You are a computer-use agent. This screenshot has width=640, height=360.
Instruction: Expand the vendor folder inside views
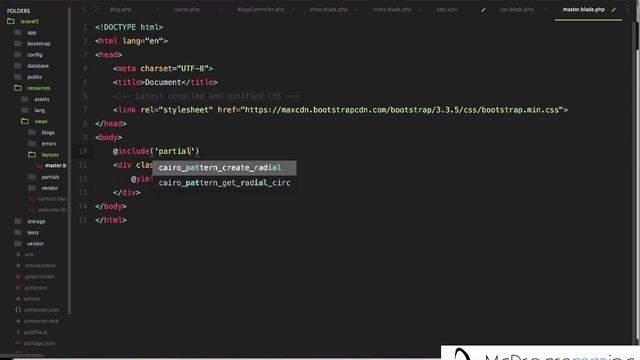(x=50, y=188)
